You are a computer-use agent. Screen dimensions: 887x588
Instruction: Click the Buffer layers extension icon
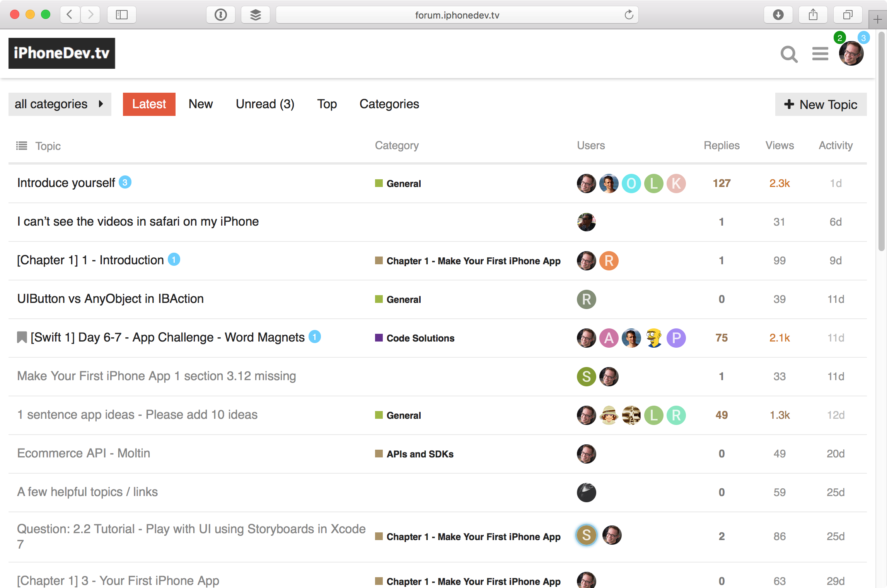[x=256, y=15]
